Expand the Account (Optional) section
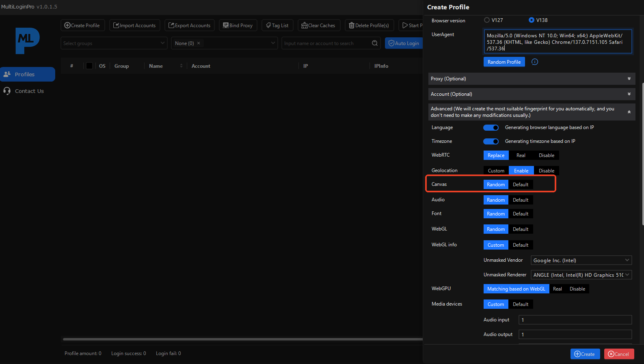The width and height of the screenshot is (644, 364). point(532,94)
